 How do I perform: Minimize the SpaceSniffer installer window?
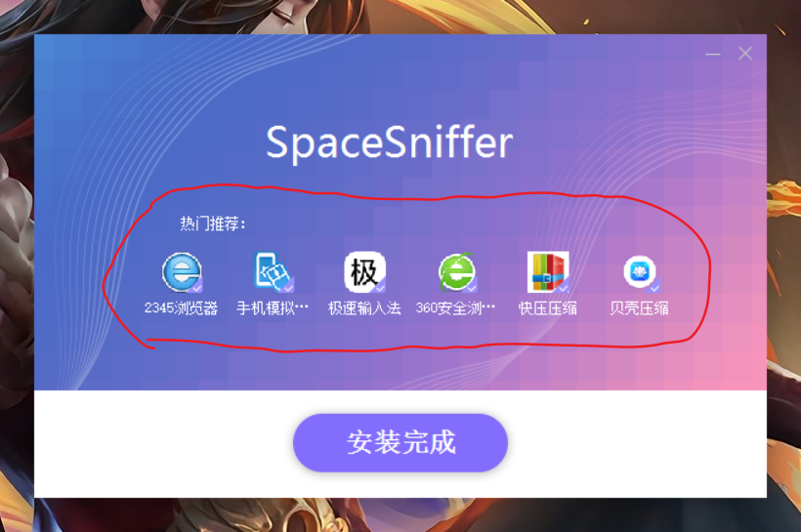point(713,54)
